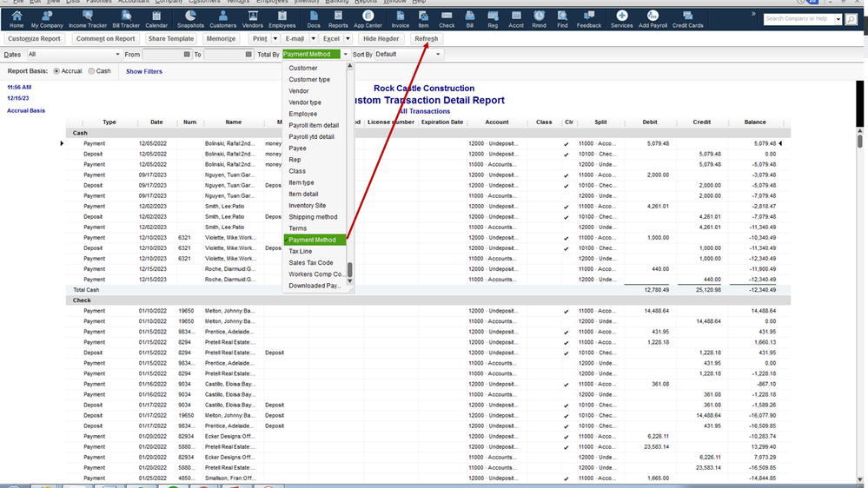
Task: Click the search magnifier button
Action: click(x=851, y=19)
